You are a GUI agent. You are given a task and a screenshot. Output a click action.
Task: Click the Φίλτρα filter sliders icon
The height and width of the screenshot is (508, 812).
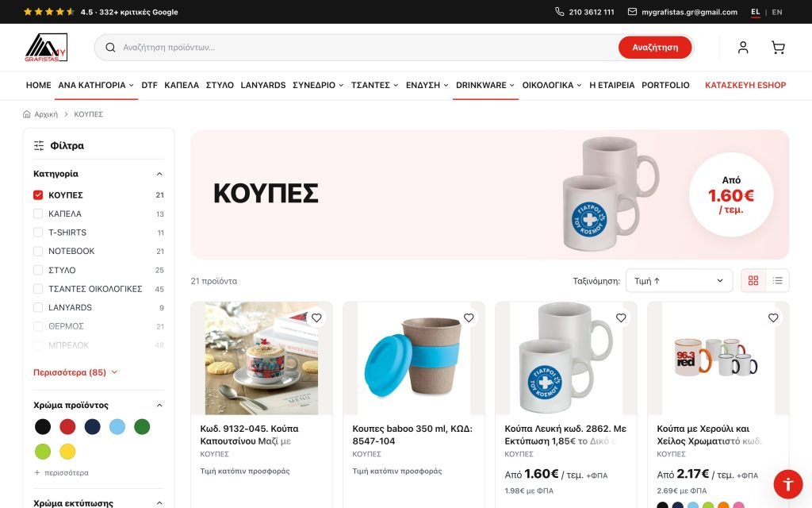click(x=39, y=146)
